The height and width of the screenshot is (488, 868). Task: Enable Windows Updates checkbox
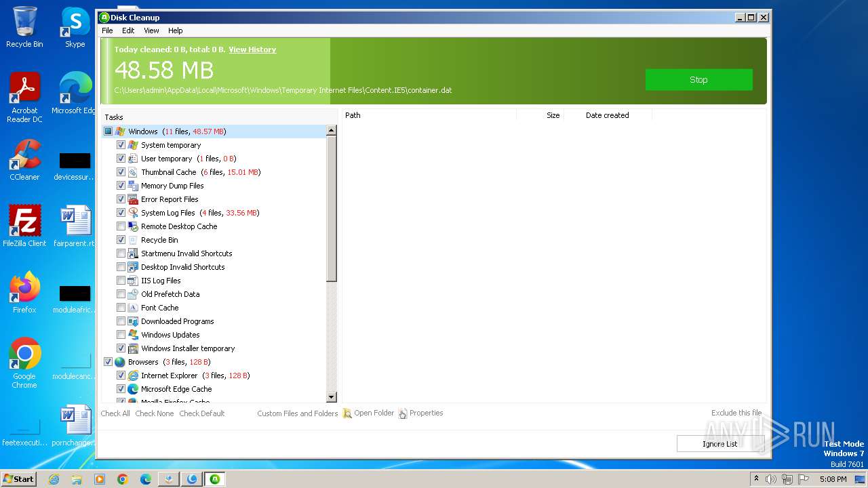click(x=121, y=335)
